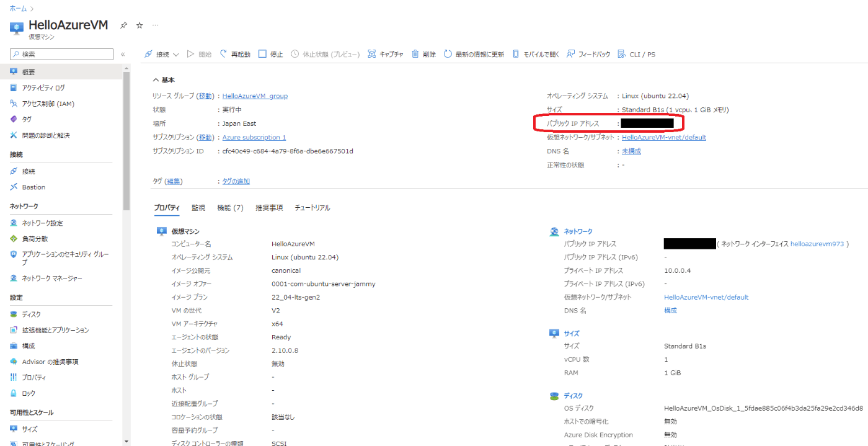Click 移動 link beside リソース グループ
The height and width of the screenshot is (446, 868).
(x=206, y=96)
